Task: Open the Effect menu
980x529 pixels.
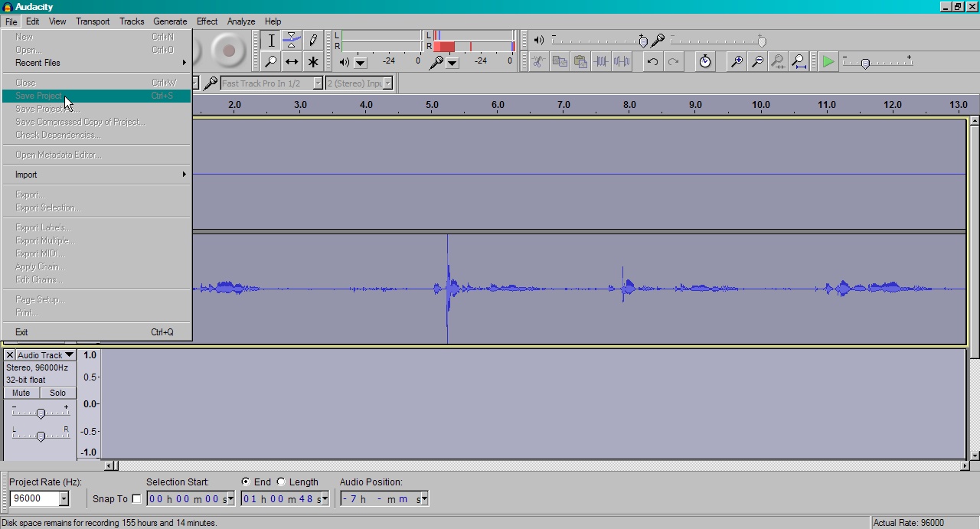Action: click(207, 21)
